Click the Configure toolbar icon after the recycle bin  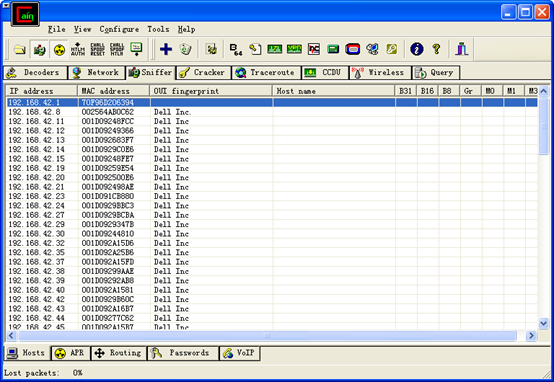coord(211,49)
